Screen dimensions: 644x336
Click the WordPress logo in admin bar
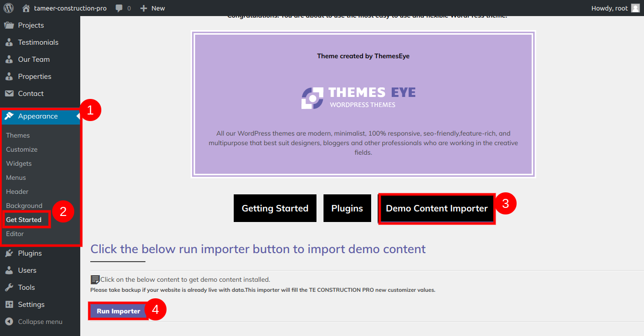(x=8, y=8)
